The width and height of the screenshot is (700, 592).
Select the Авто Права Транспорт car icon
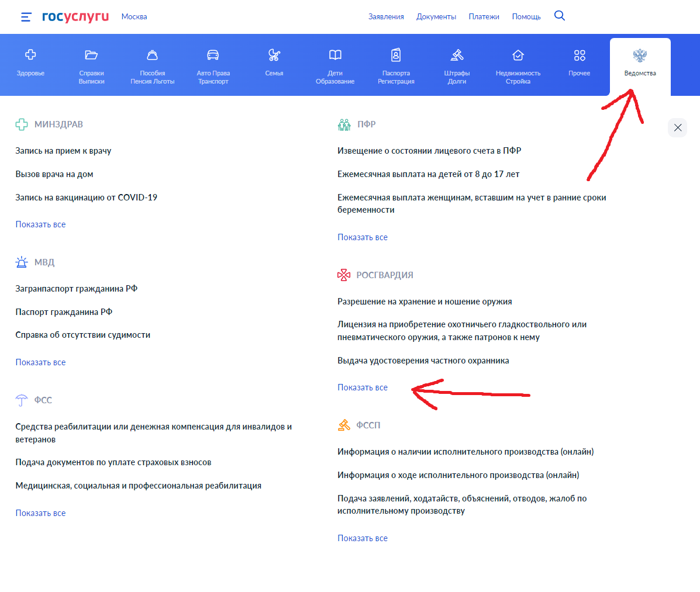click(213, 55)
